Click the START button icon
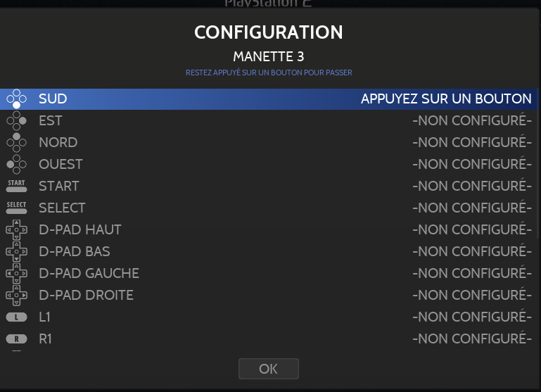Image resolution: width=541 pixels, height=392 pixels. [16, 186]
